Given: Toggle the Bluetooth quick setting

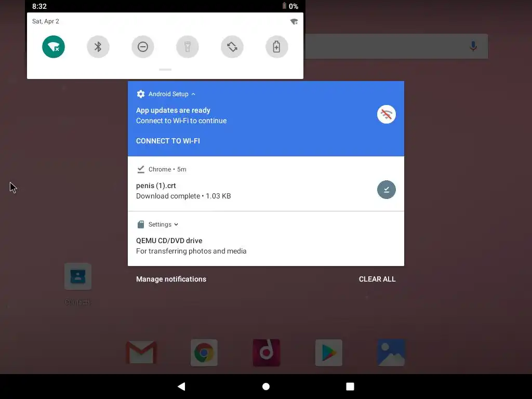Looking at the screenshot, I should coord(98,47).
